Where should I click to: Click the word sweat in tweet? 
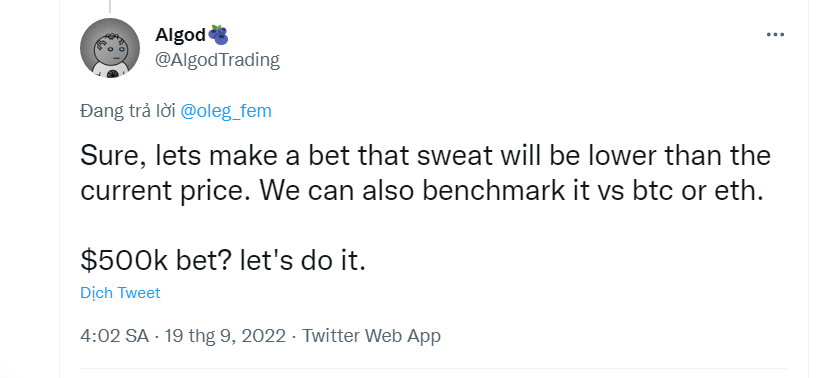point(455,156)
